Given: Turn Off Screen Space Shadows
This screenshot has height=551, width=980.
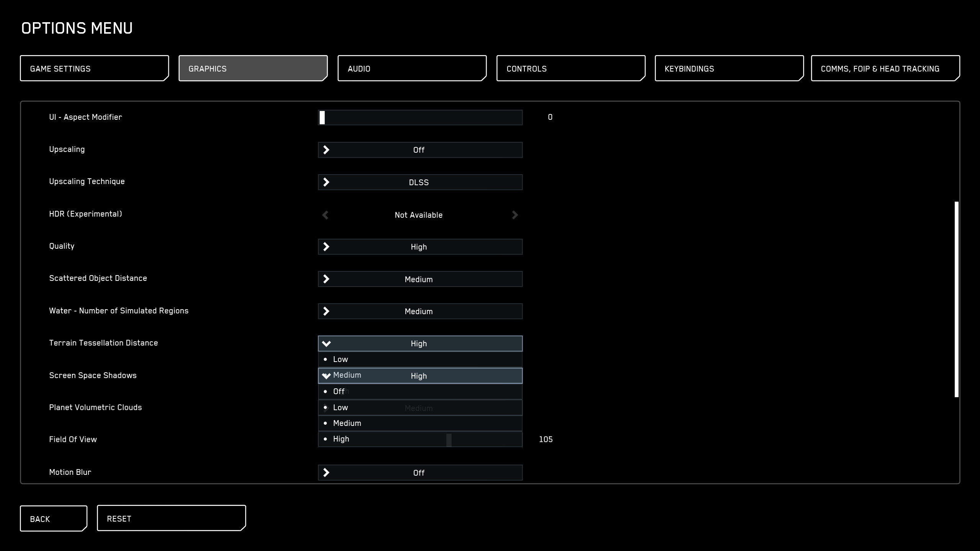Looking at the screenshot, I should tap(339, 391).
